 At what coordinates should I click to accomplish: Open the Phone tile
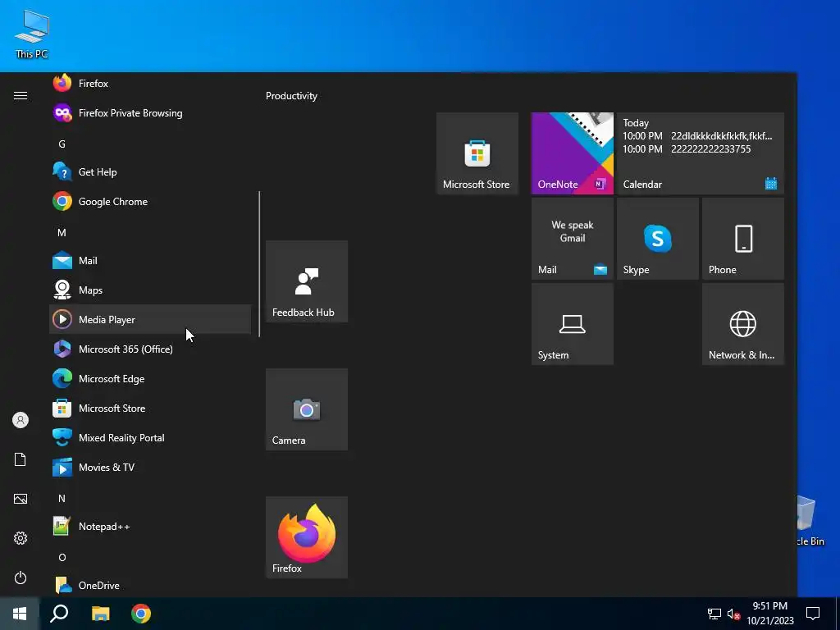click(x=743, y=239)
